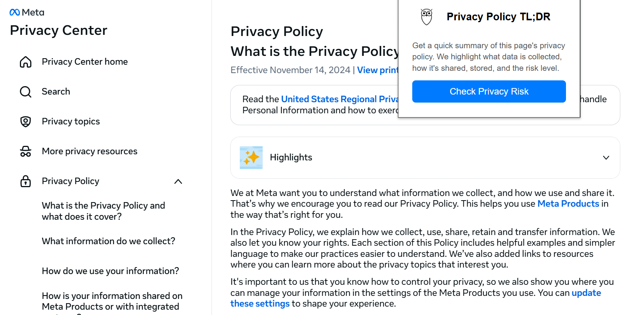The height and width of the screenshot is (315, 644).
Task: Click the Highlights sparkles icon
Action: pyautogui.click(x=251, y=157)
